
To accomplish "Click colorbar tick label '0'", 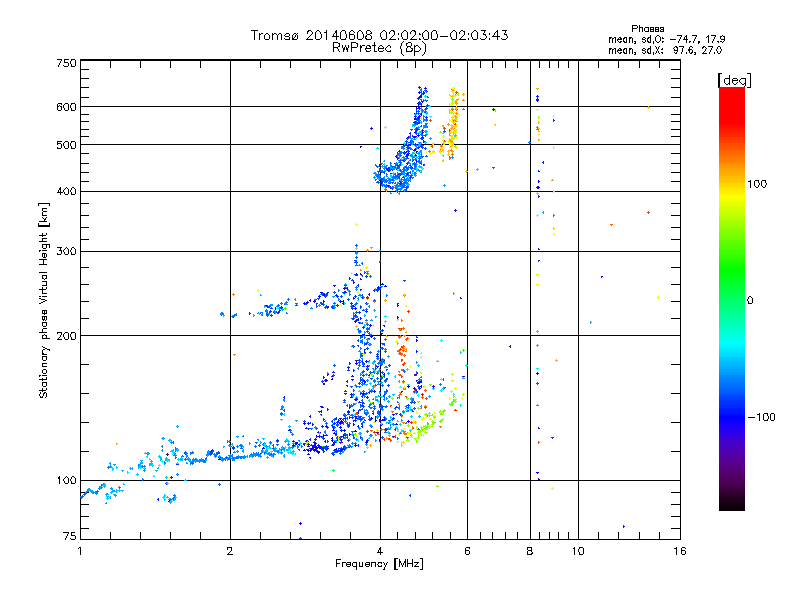I will coord(750,301).
